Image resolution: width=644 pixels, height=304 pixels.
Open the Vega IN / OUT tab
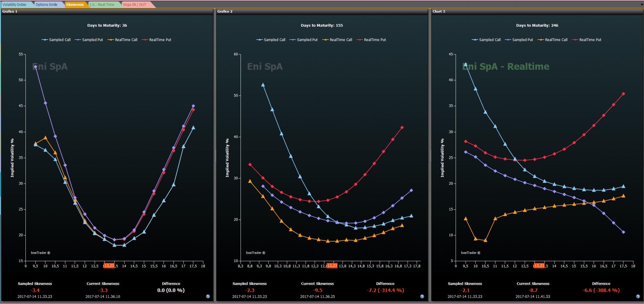point(135,5)
